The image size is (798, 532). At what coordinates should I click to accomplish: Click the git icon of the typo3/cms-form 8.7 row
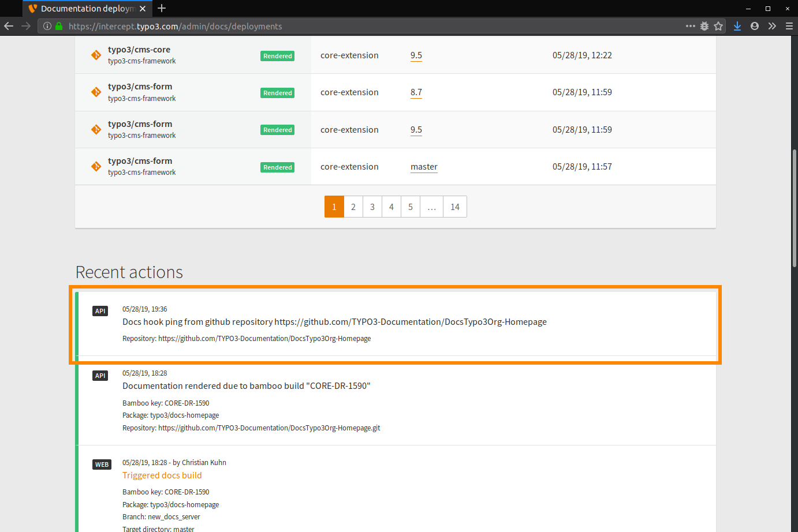pos(96,92)
